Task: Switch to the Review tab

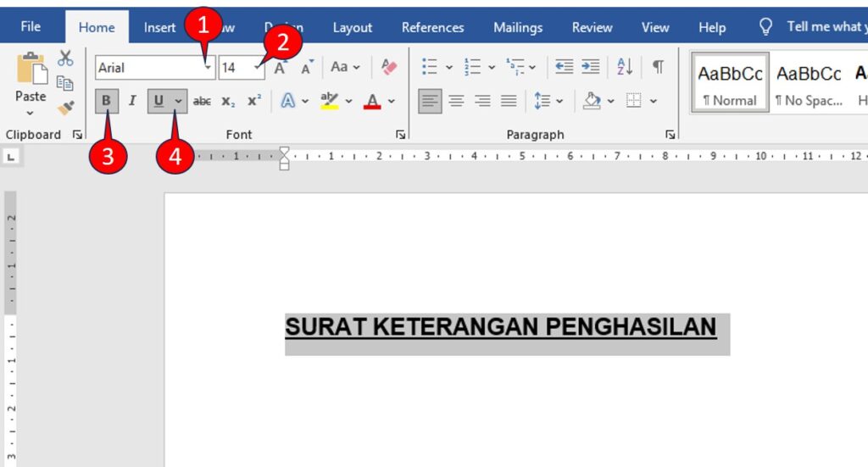Action: [x=592, y=27]
